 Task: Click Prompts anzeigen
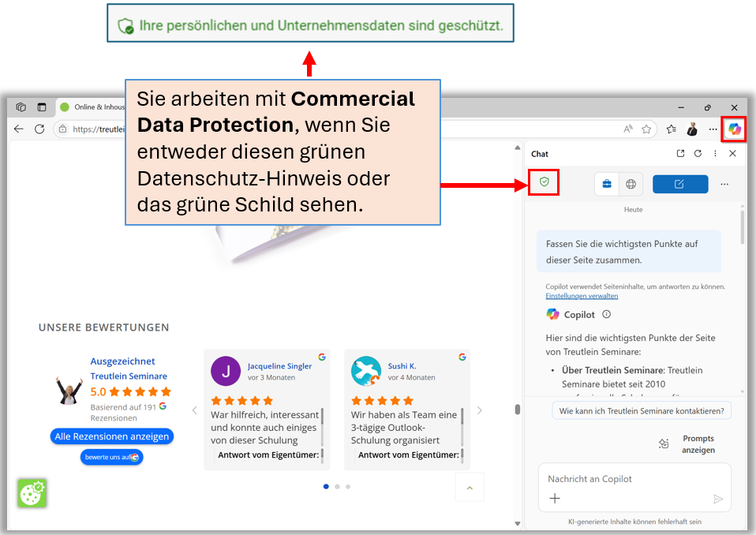pos(698,444)
